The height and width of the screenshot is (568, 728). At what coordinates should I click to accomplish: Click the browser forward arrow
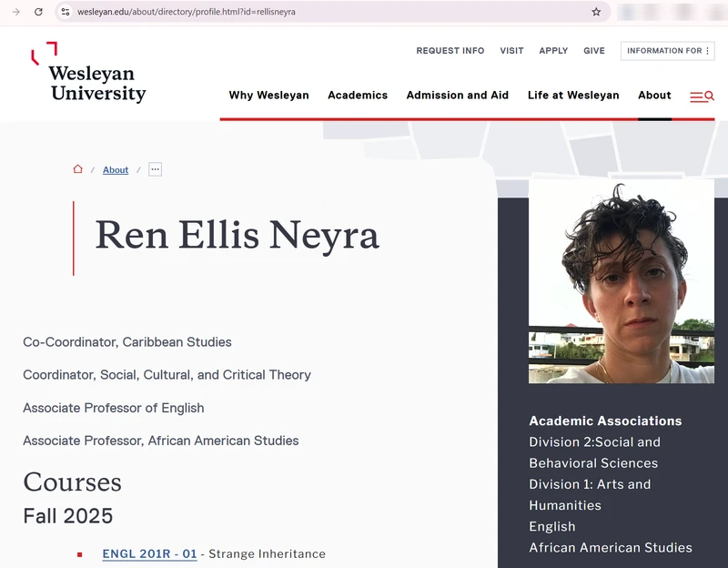point(16,12)
